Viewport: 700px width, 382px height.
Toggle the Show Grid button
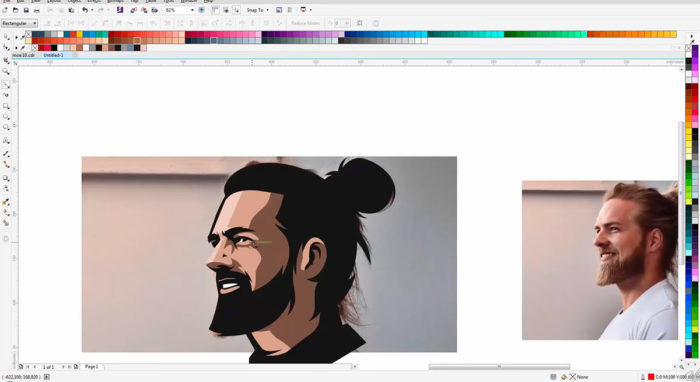226,10
